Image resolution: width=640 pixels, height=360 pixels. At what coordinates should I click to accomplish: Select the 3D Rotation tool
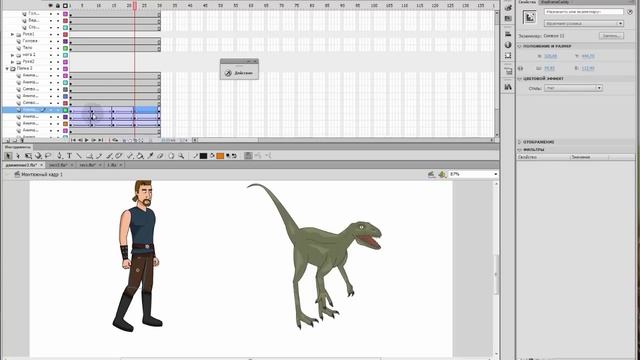coord(38,156)
